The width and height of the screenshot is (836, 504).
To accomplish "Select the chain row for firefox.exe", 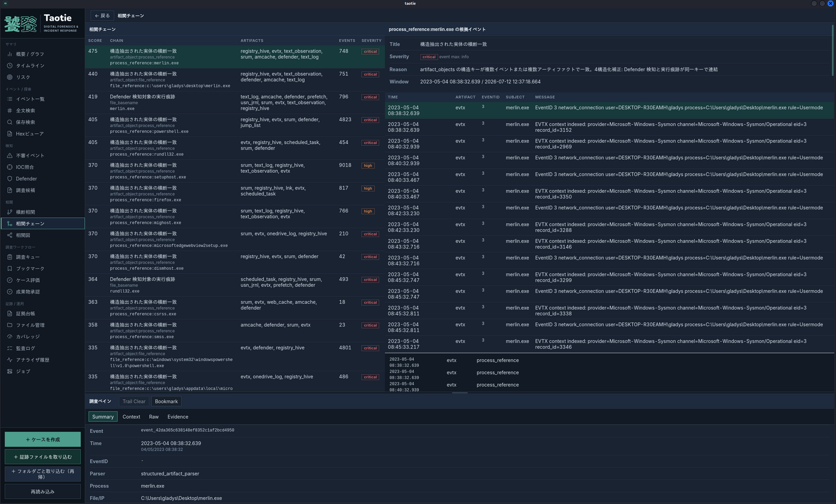I will pyautogui.click(x=235, y=194).
